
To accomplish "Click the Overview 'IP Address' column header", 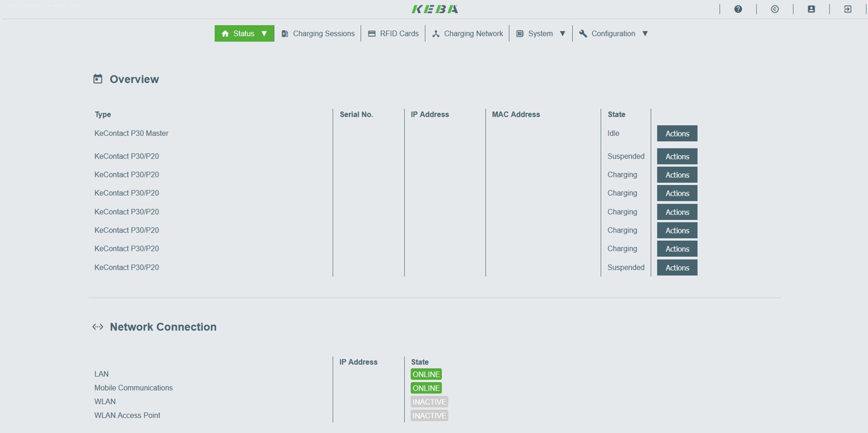I will (430, 114).
